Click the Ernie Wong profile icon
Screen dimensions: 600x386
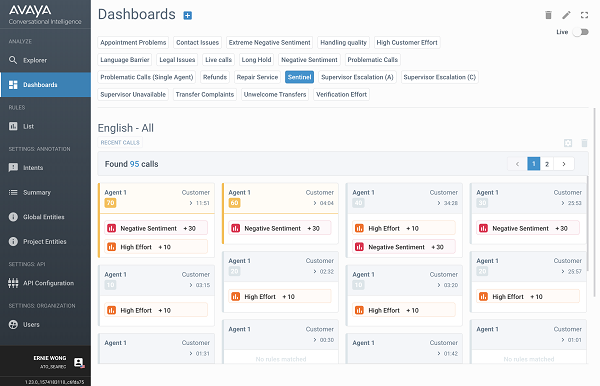click(79, 362)
